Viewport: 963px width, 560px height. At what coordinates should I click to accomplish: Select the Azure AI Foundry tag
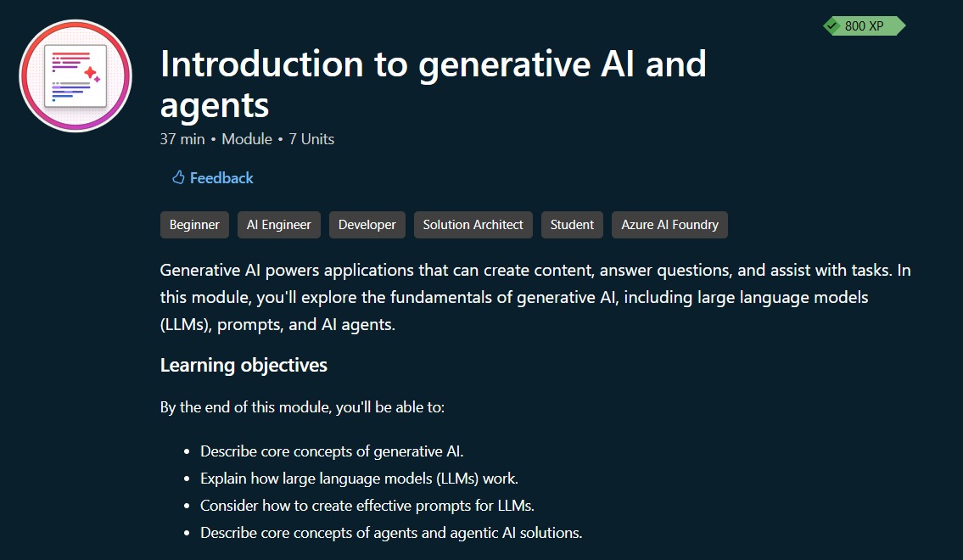point(669,225)
